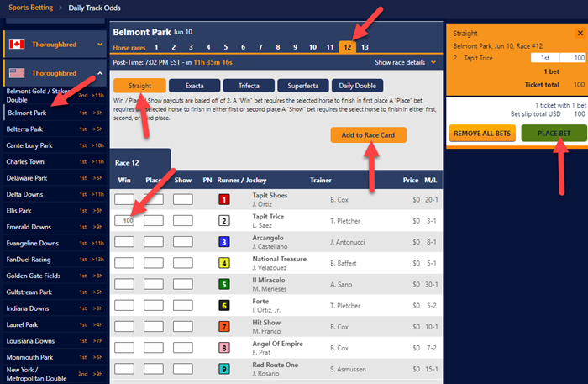This screenshot has height=384, width=588.
Task: Click Arcangelo number 3 badge
Action: pos(224,242)
